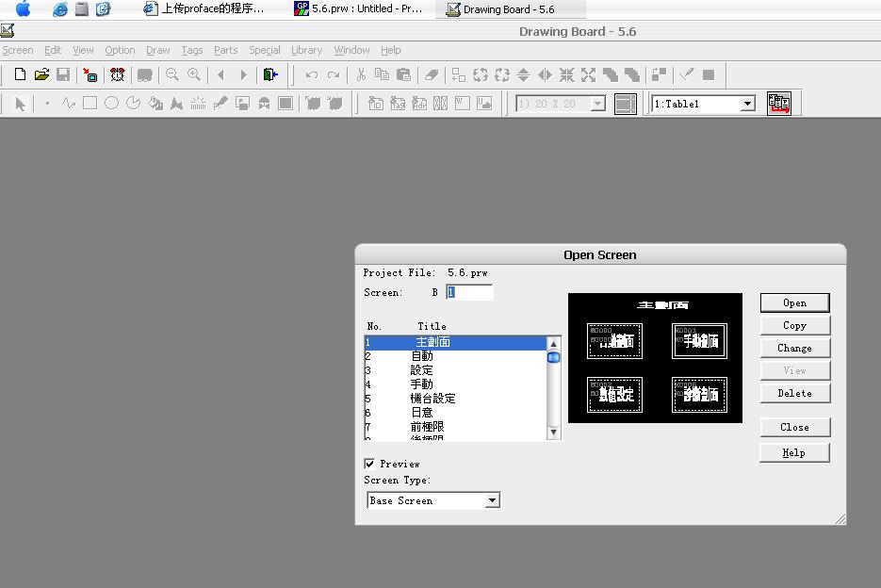Toggle the Preview checkbox

click(x=369, y=464)
